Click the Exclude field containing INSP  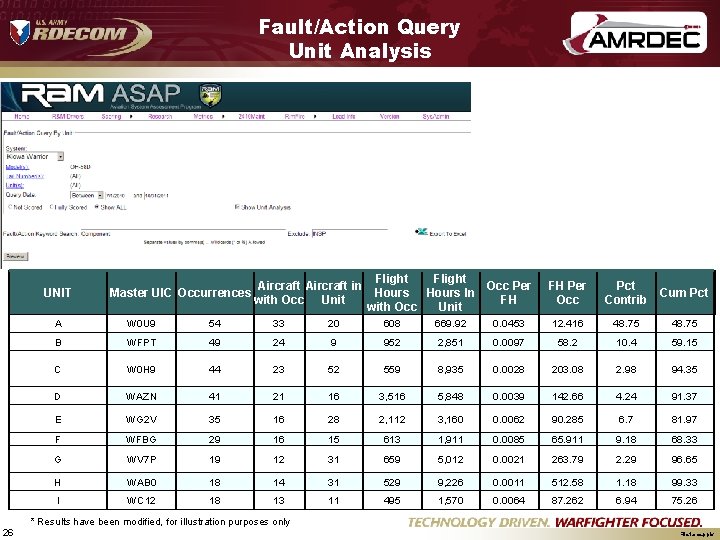[x=349, y=233]
